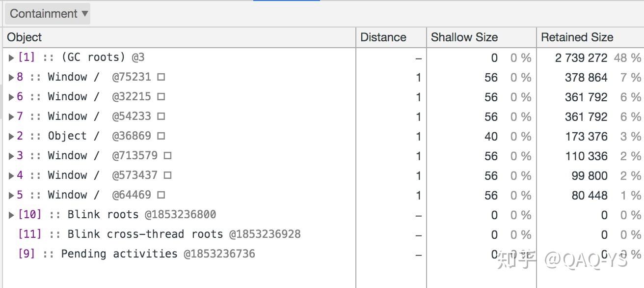This screenshot has width=644, height=288.
Task: Sort by the Object column header
Action: click(179, 37)
